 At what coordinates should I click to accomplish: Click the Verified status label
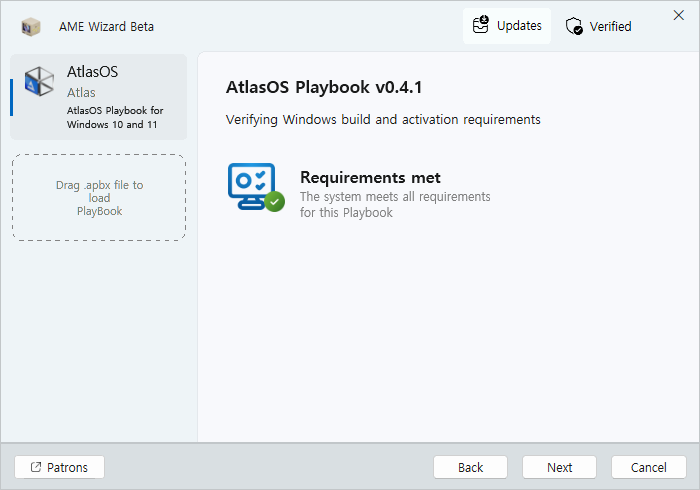610,26
